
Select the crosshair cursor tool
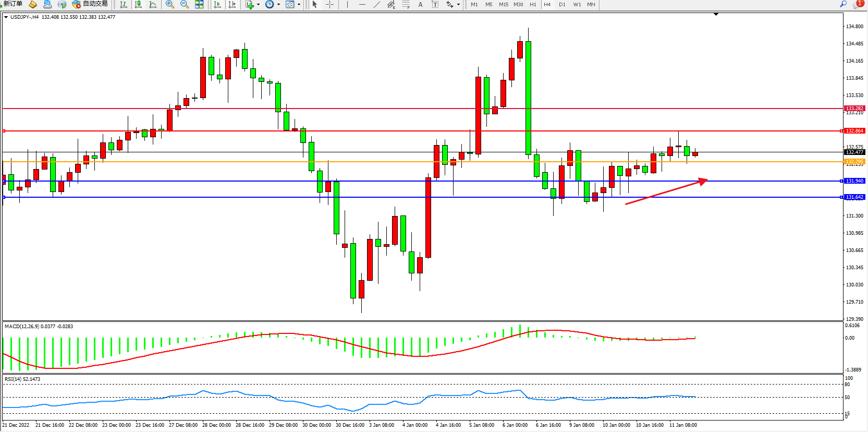(x=329, y=5)
